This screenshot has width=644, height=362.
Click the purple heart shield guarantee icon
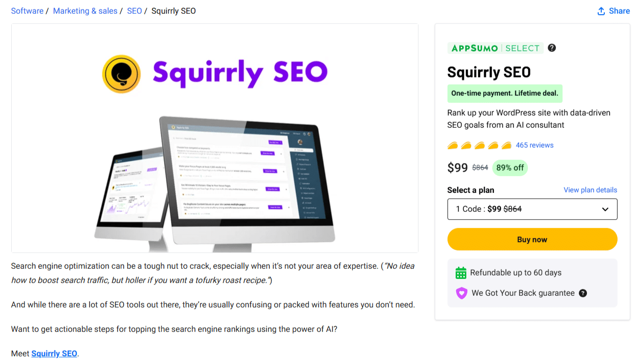[x=461, y=293]
